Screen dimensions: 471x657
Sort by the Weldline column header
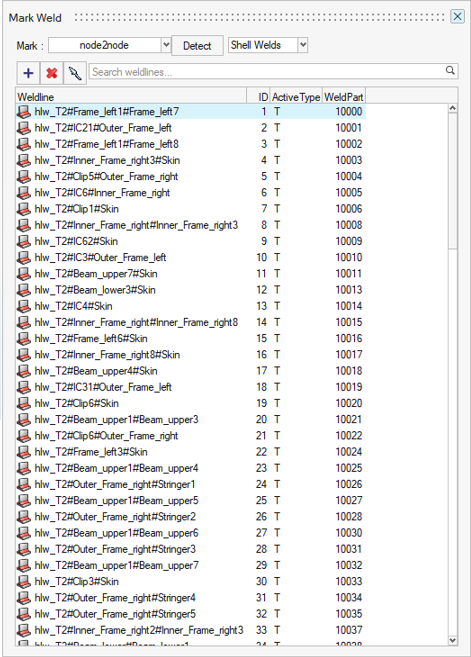[x=132, y=97]
